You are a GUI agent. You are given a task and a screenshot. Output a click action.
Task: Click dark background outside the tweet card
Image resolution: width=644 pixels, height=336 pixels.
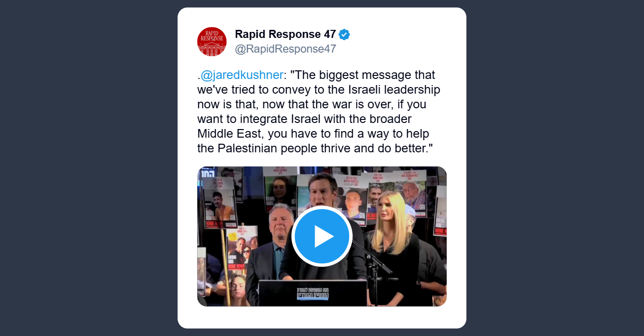(x=89, y=168)
